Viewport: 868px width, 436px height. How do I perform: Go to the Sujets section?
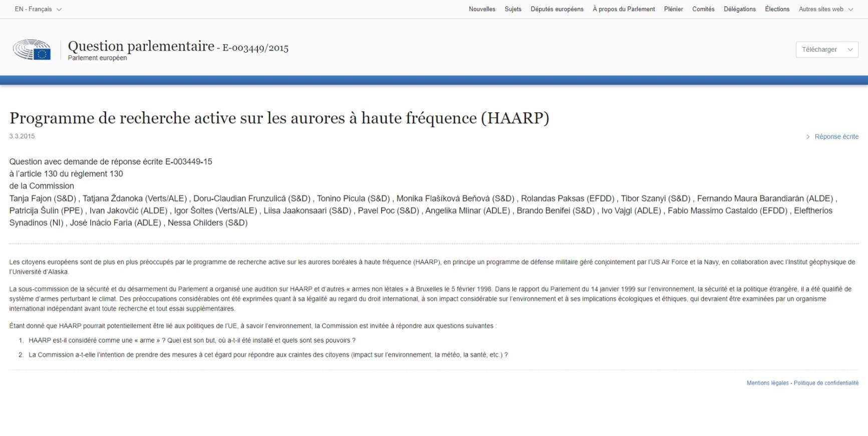tap(513, 9)
